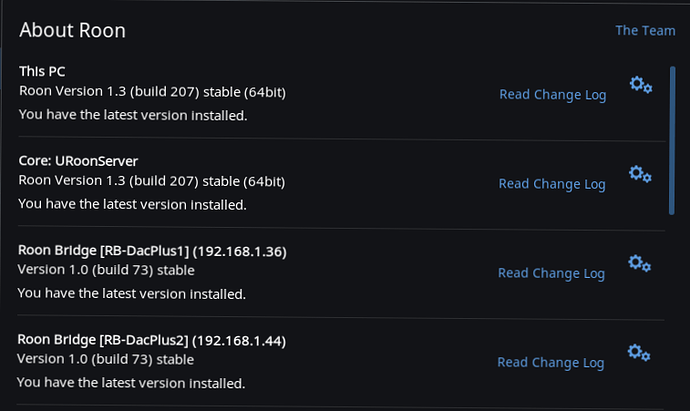Image resolution: width=690 pixels, height=411 pixels.
Task: Select the Roon Bridge 192.168.1.44 entry title
Action: coord(152,340)
